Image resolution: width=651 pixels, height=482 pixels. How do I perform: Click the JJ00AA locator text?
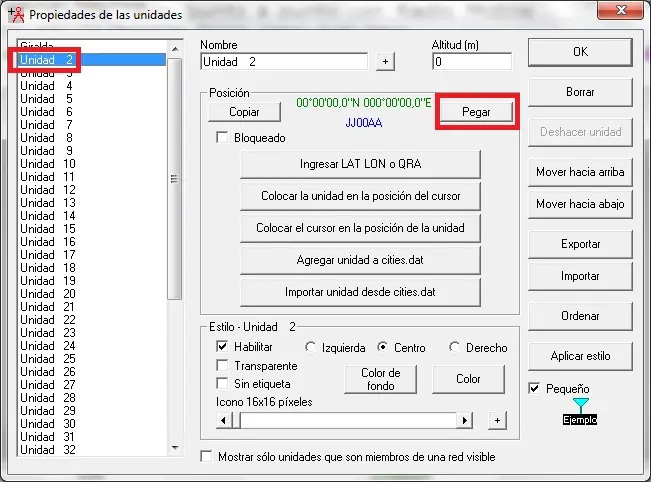[x=364, y=123]
